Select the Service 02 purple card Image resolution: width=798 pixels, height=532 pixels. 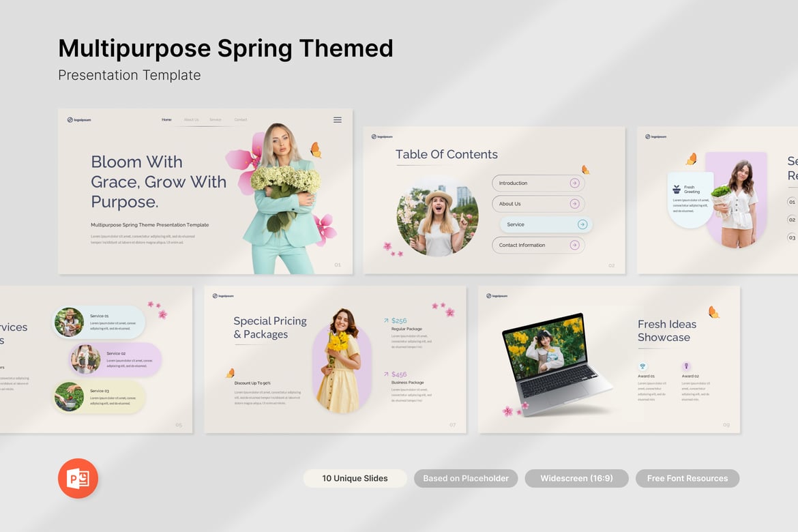coord(115,359)
